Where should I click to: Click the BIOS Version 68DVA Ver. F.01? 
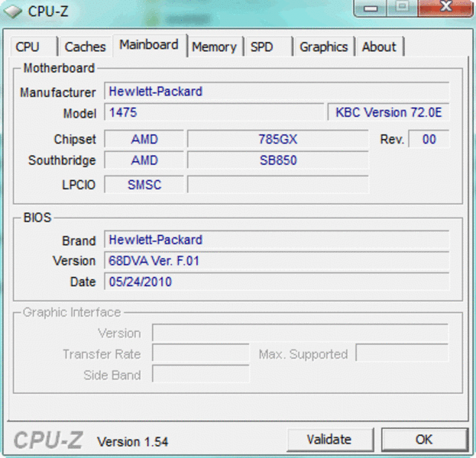coord(277,260)
